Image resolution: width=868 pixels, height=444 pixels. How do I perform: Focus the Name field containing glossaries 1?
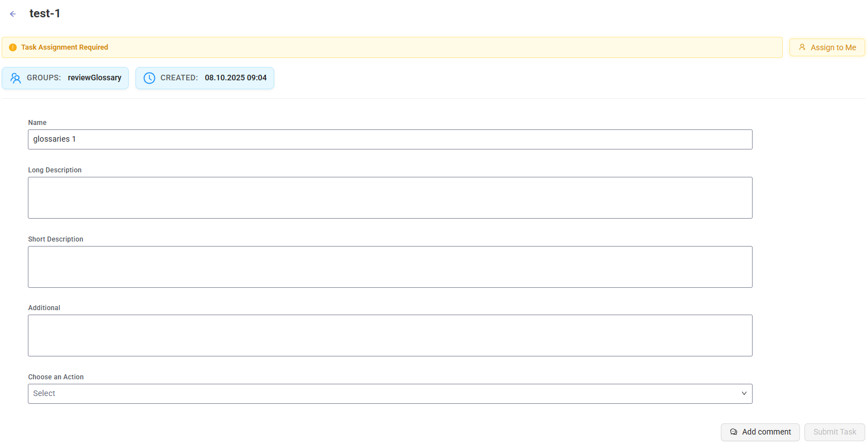point(390,139)
